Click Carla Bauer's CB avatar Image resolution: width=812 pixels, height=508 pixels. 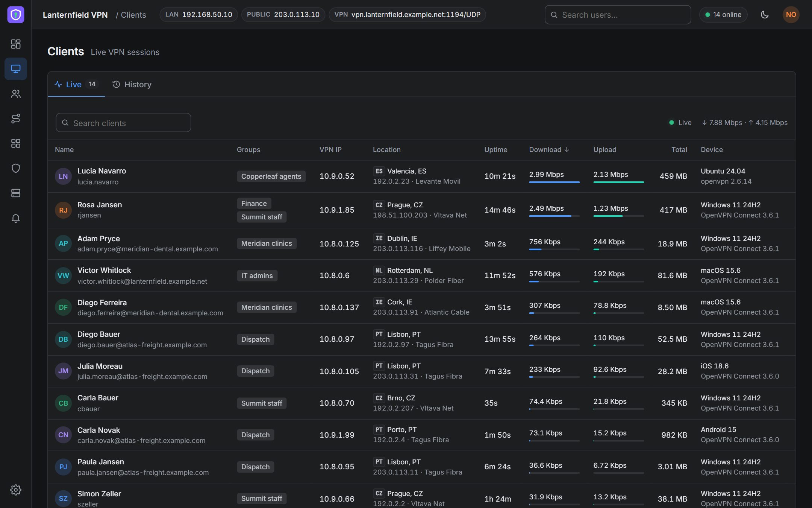tap(63, 403)
